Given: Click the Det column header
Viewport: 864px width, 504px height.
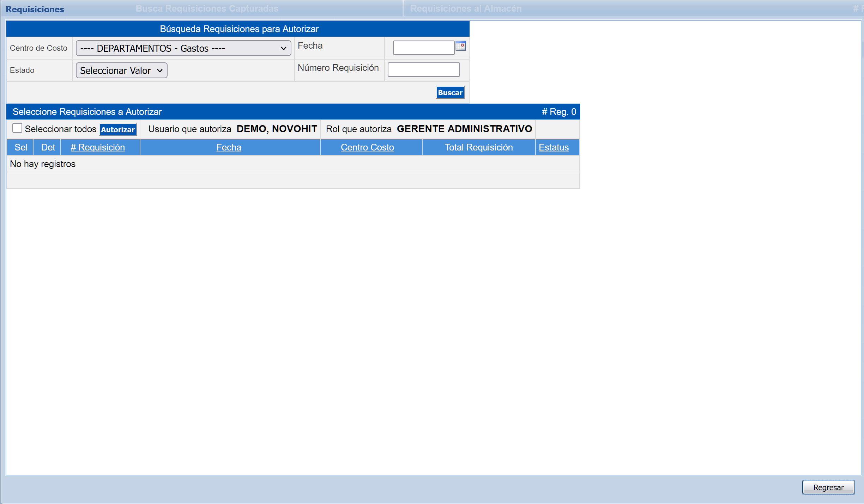Looking at the screenshot, I should (x=48, y=147).
